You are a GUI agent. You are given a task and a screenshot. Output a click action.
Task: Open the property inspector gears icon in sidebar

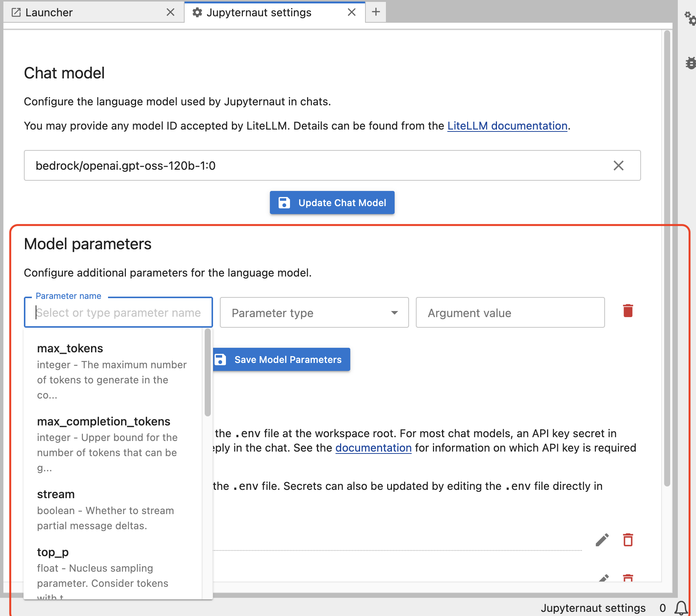(x=690, y=18)
